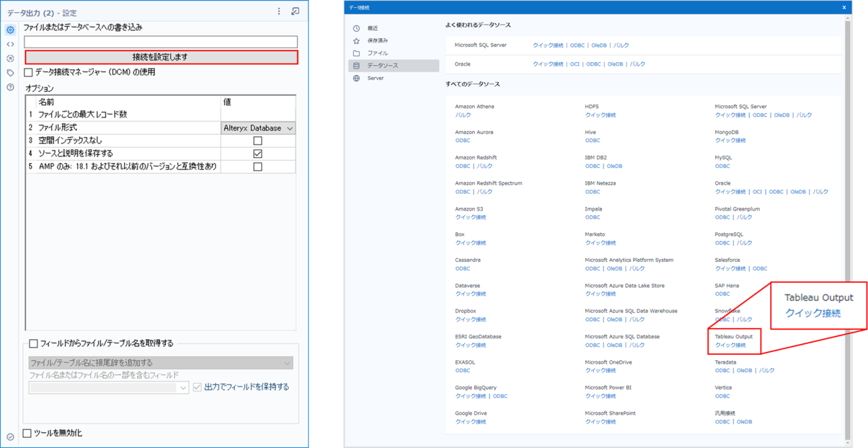This screenshot has height=448, width=868.
Task: Select the ファイル category in the connection dialog
Action: 373,53
